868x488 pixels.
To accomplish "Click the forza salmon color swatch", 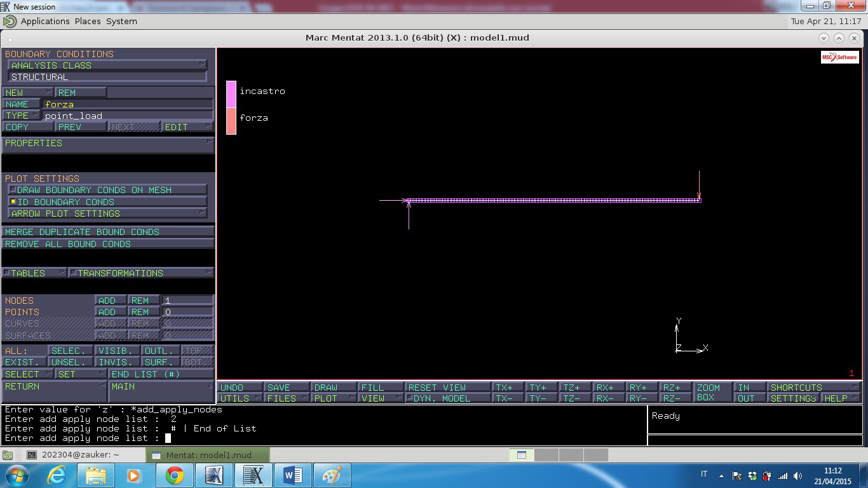I will (x=231, y=121).
